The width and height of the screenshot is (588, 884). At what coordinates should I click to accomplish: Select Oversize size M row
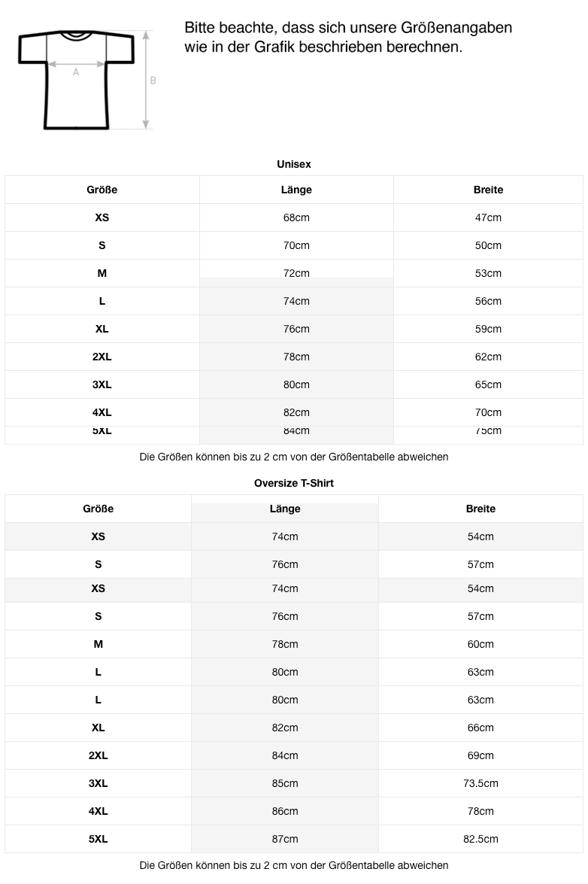pos(294,644)
